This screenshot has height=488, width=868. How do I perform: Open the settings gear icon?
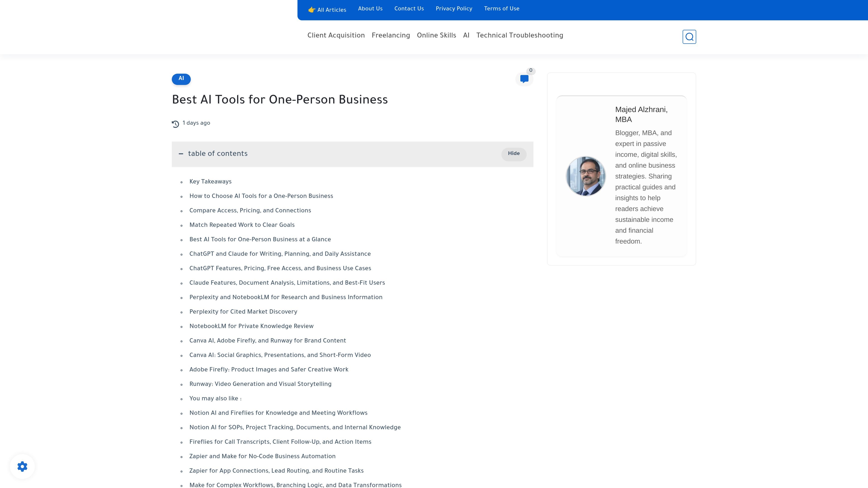[x=22, y=467]
